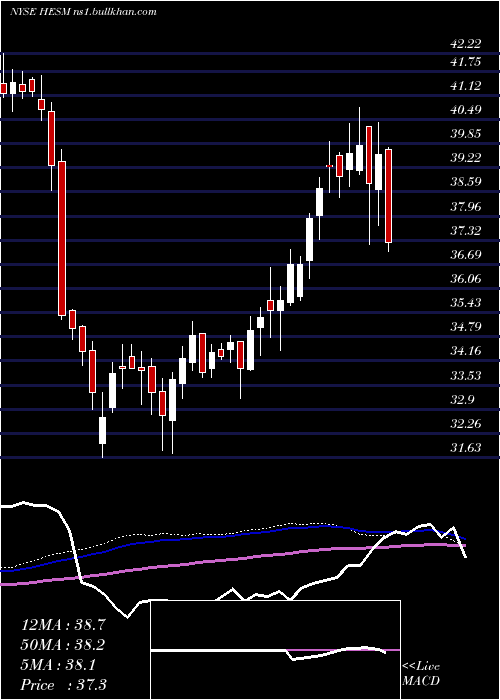500x700 pixels.
Task: Click the 'Price : 37.3' readout
Action: point(63,685)
